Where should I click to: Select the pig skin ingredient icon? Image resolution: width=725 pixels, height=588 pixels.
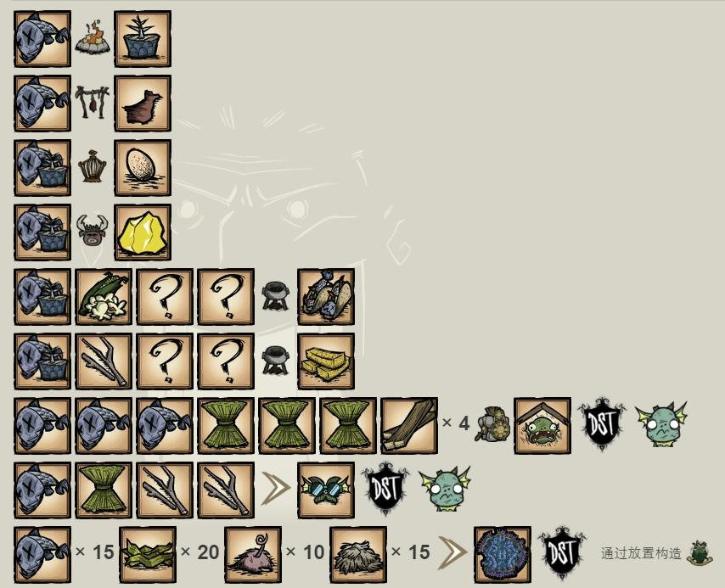253,554
